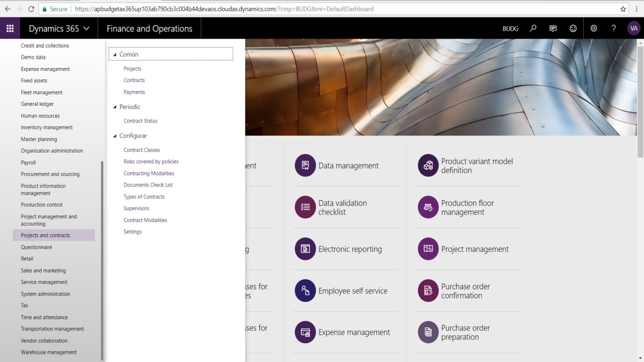
Task: Open the VA user avatar
Action: (x=633, y=29)
